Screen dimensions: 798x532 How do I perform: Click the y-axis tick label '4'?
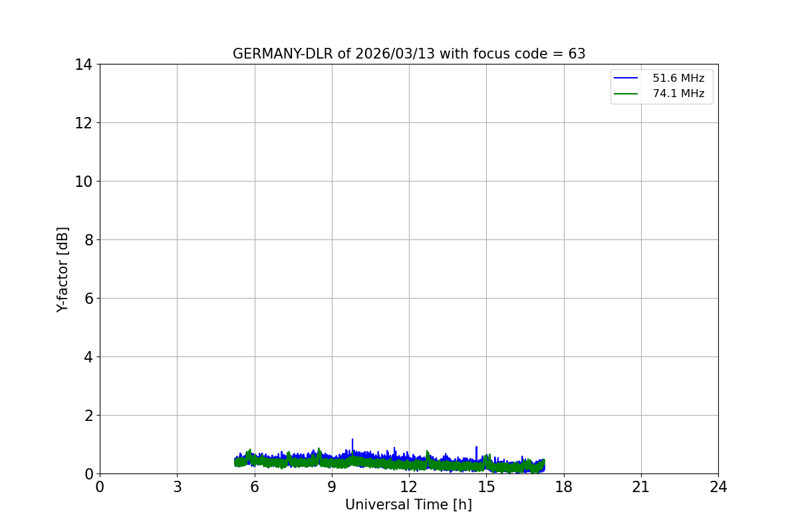88,357
